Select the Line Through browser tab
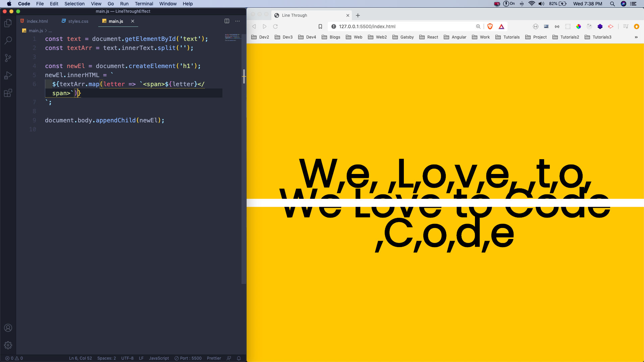 312,15
